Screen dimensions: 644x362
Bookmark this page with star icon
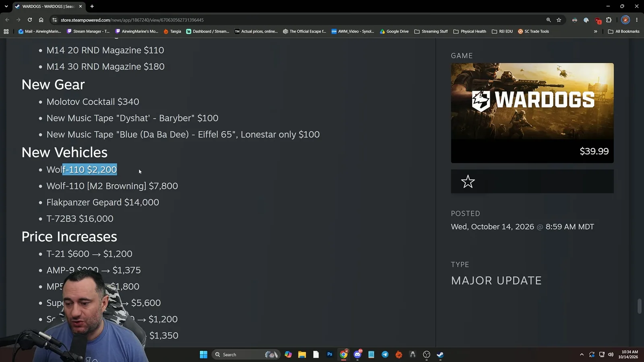(559, 20)
